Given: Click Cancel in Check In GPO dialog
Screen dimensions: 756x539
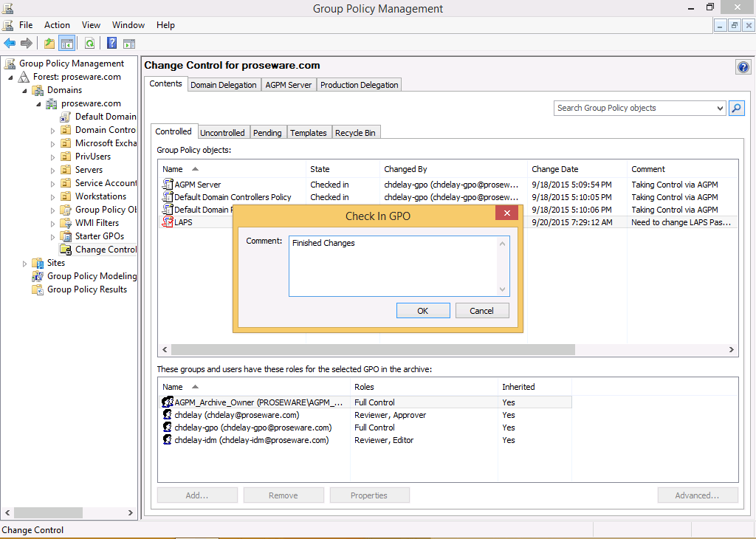Looking at the screenshot, I should [481, 311].
